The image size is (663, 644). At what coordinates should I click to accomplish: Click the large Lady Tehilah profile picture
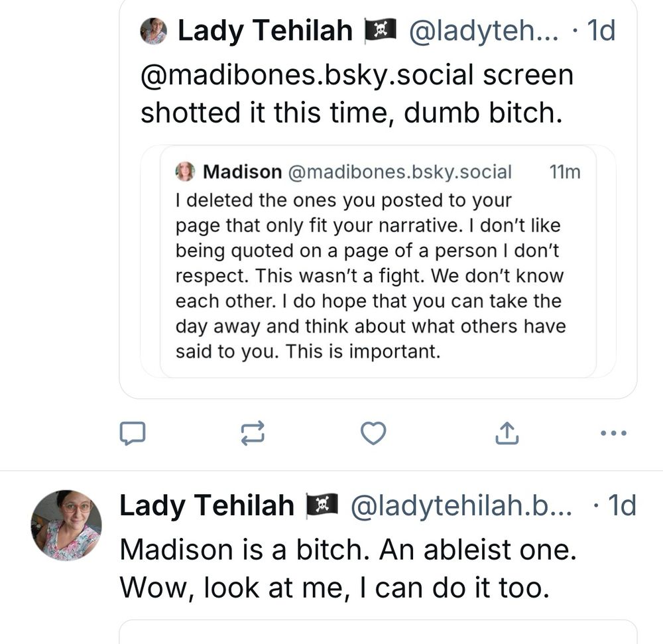click(x=66, y=526)
